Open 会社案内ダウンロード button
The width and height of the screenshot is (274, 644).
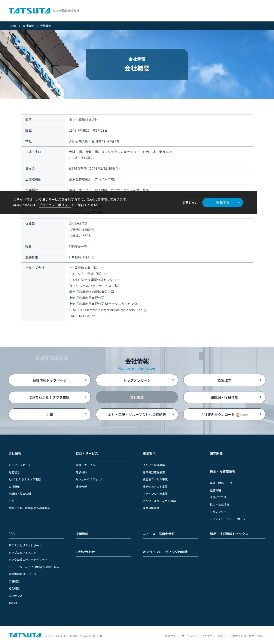click(224, 414)
